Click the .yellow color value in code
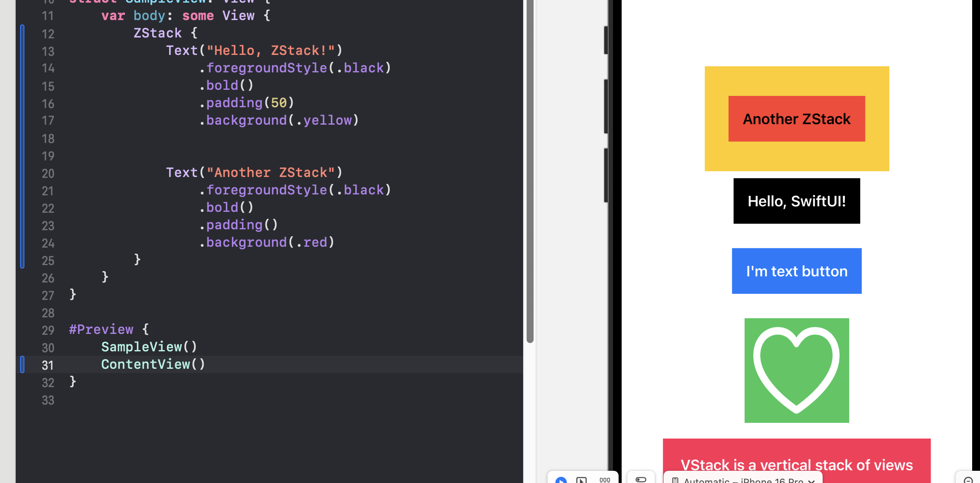Screen dimensions: 980x483 [327, 120]
